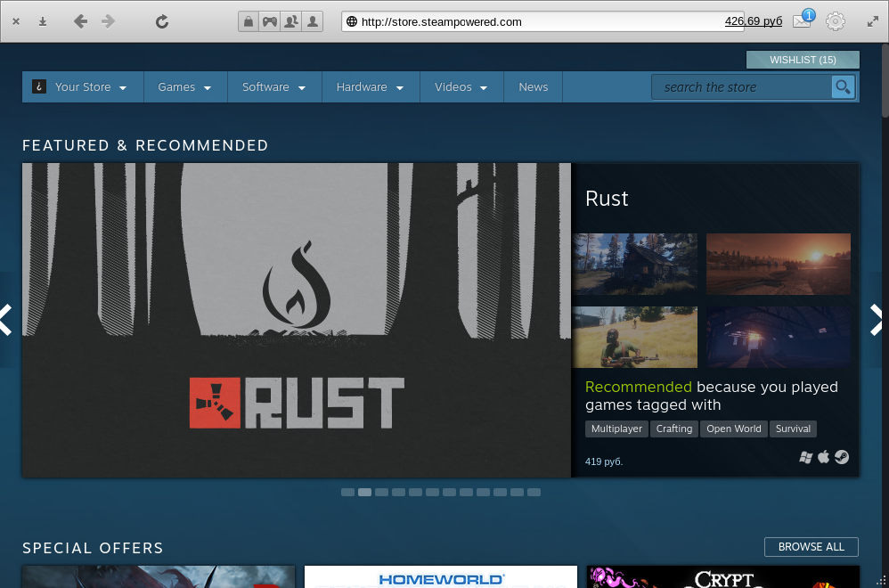The width and height of the screenshot is (889, 588).
Task: Select the Survival tag
Action: (793, 429)
